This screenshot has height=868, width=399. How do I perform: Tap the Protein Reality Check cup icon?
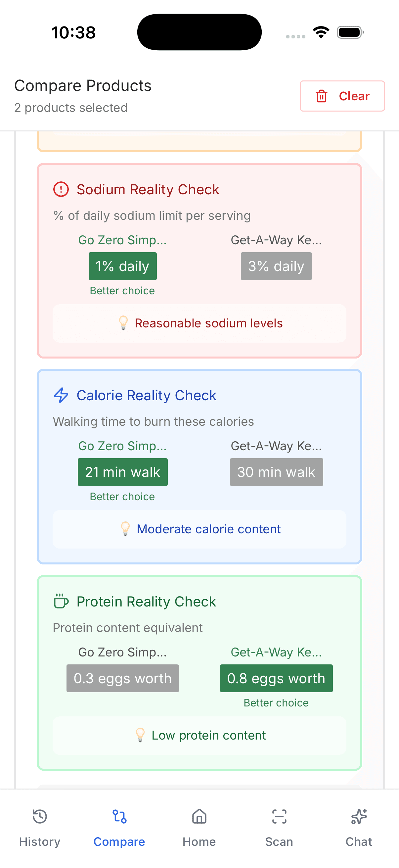click(x=61, y=602)
